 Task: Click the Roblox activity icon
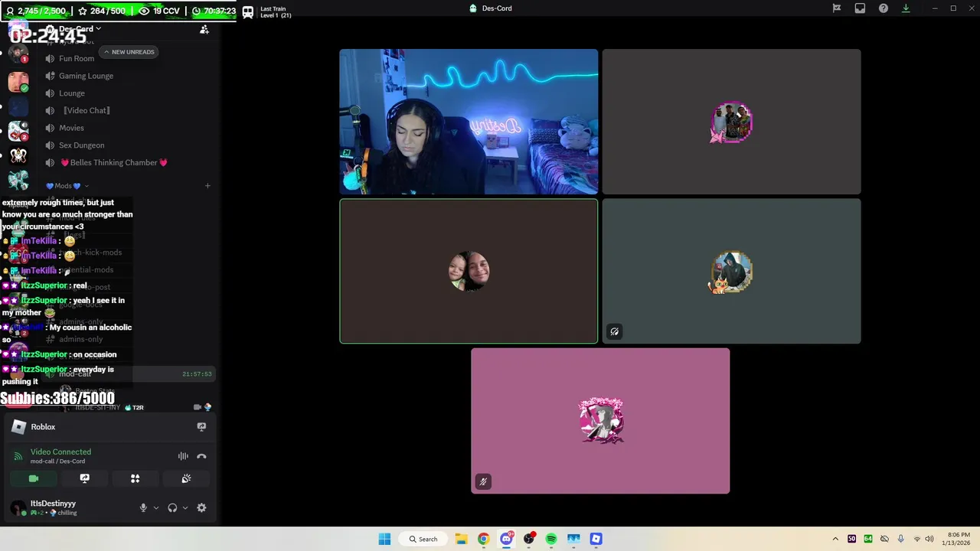tap(19, 427)
